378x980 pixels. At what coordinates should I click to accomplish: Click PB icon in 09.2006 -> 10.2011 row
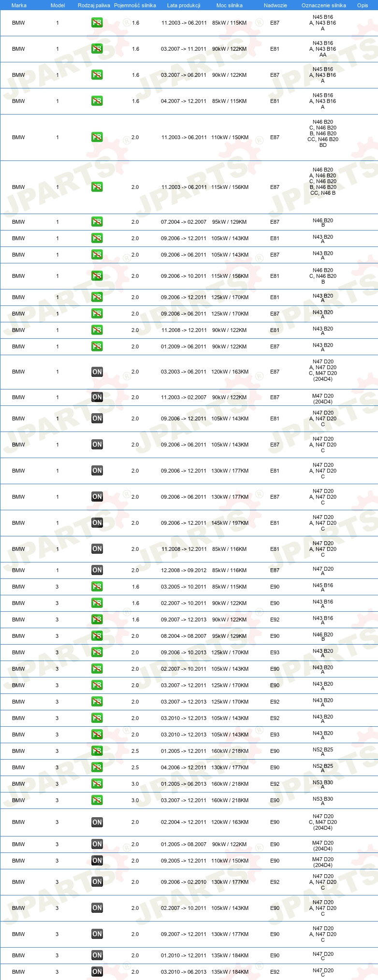click(97, 276)
